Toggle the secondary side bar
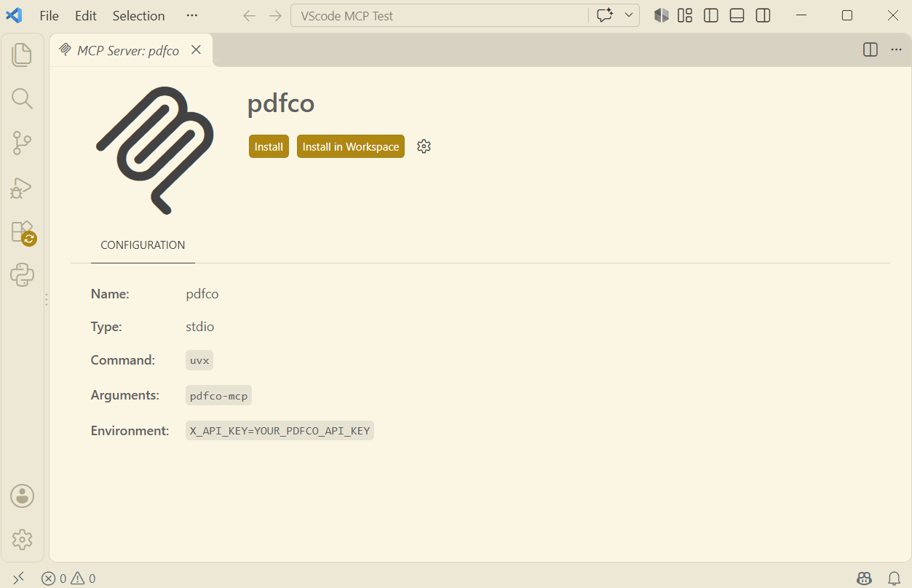 [763, 15]
